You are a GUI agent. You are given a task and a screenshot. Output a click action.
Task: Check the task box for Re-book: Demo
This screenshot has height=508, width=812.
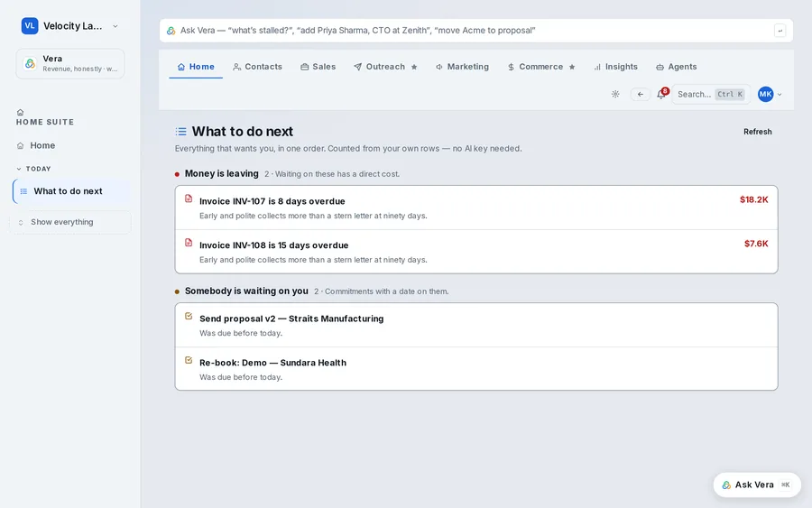(x=189, y=360)
